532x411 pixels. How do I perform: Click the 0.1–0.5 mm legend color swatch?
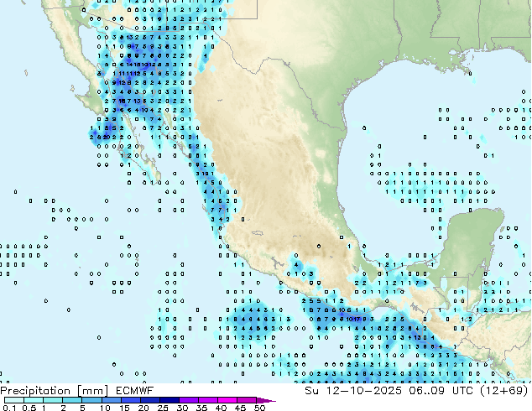point(14,400)
